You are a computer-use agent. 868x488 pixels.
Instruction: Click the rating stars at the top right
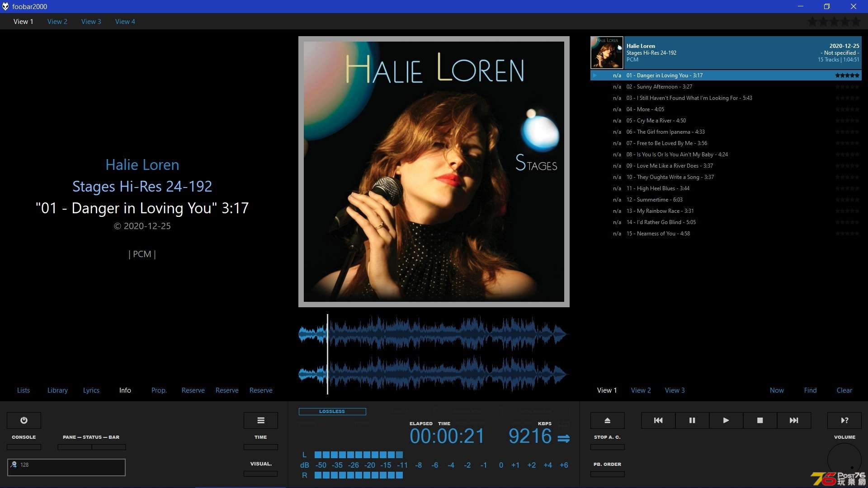coord(834,21)
